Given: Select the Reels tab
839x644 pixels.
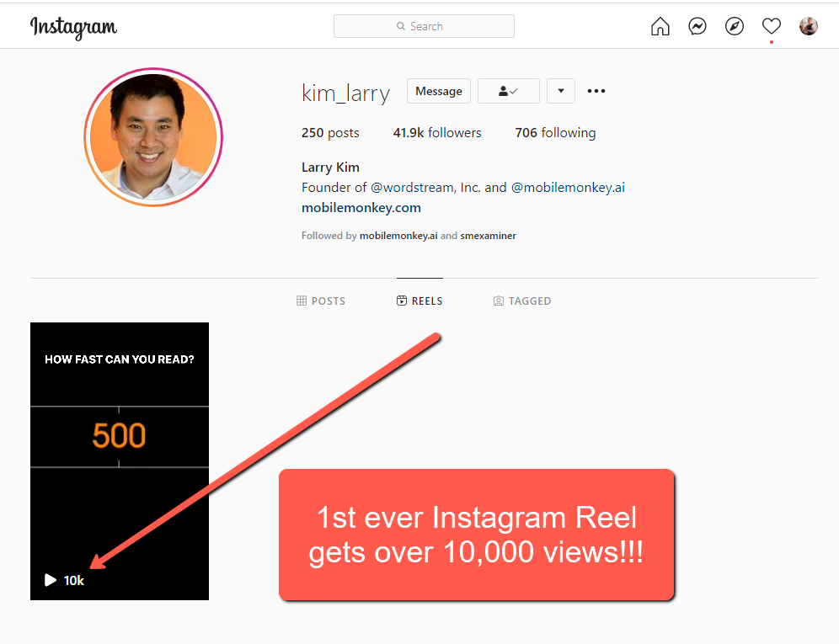Looking at the screenshot, I should 419,301.
